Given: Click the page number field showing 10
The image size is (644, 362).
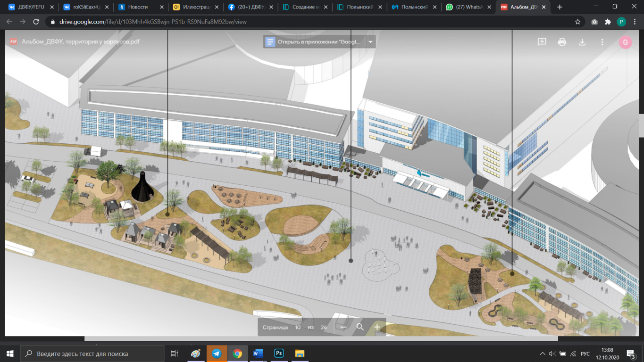Looking at the screenshot, I should tap(298, 327).
